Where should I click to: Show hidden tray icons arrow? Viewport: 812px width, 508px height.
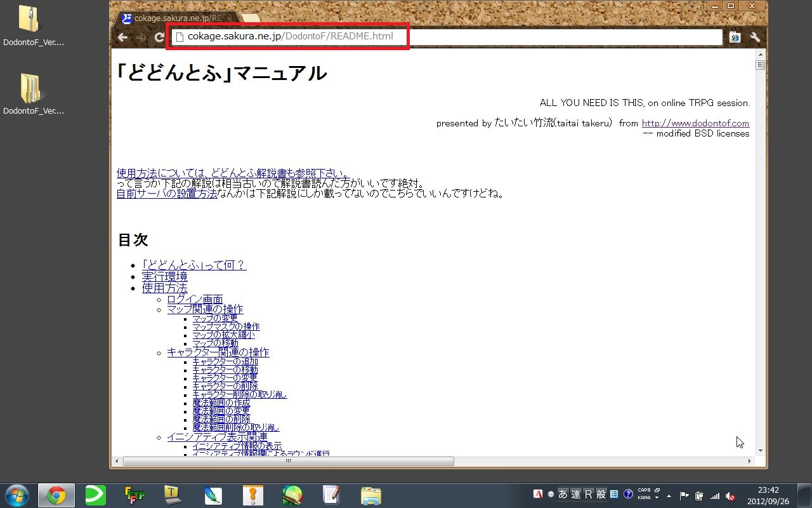669,496
